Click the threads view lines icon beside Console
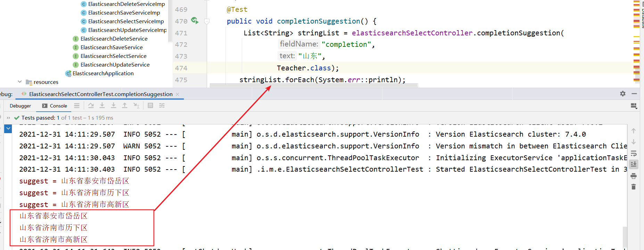 77,105
